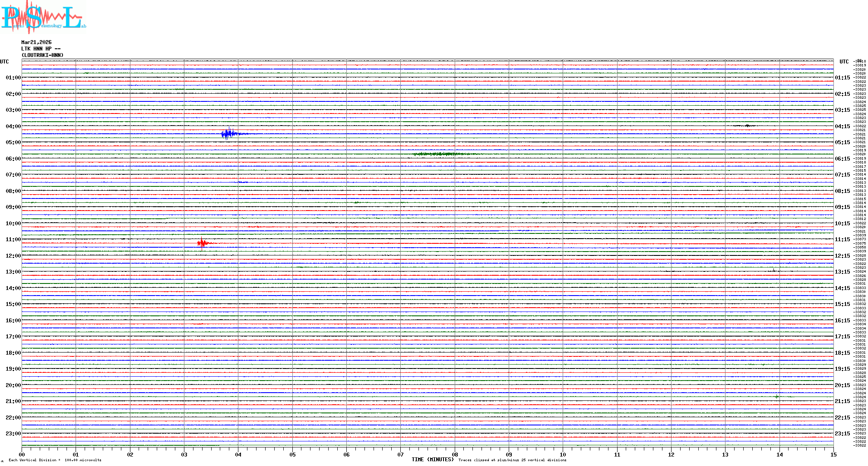Screen dimensions: 868x466
Task: Click the 06:15 label on right axis
Action: click(842, 159)
